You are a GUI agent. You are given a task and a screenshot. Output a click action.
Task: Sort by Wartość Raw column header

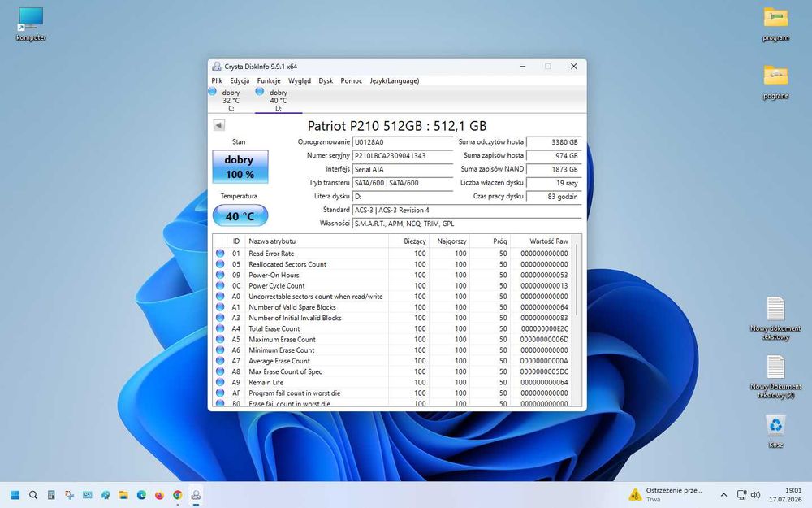click(542, 241)
